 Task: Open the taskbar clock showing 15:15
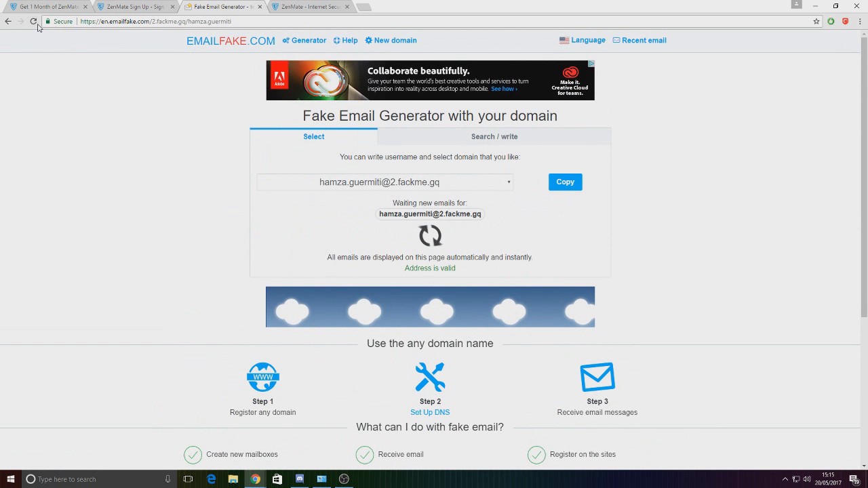pyautogui.click(x=829, y=479)
